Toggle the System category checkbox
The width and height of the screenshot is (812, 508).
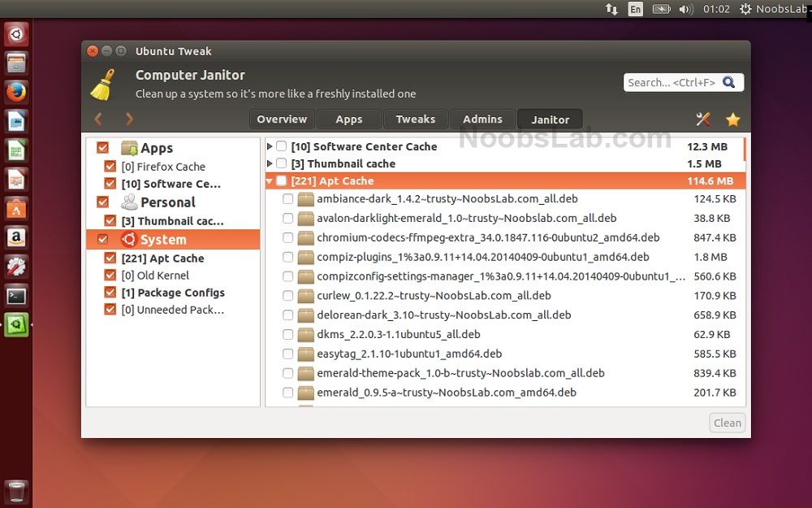click(x=102, y=240)
